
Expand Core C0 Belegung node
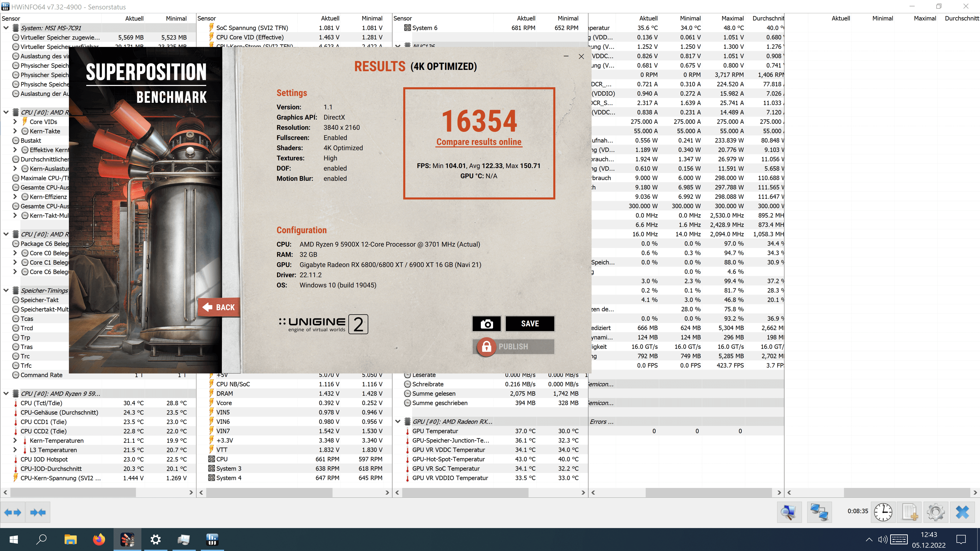coord(15,253)
